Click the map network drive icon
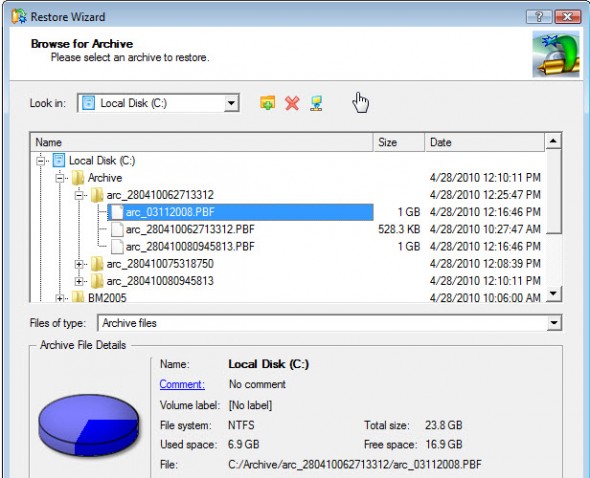This screenshot has height=478, width=590. (316, 103)
